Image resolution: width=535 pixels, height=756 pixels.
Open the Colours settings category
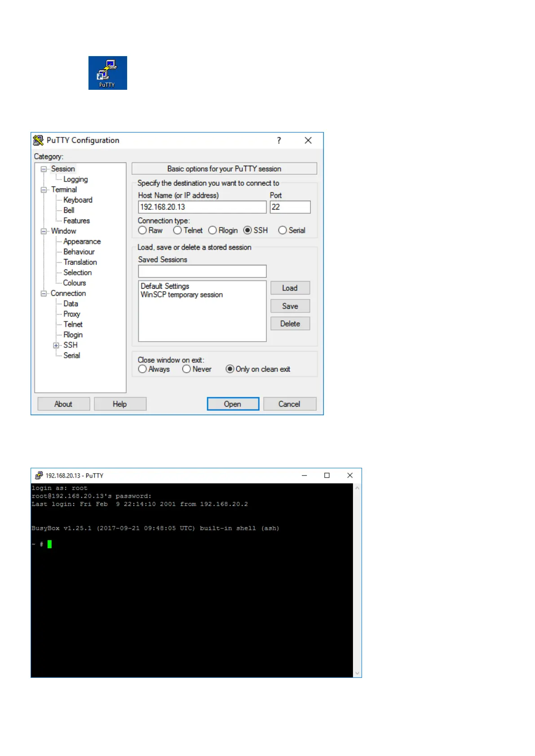[74, 283]
